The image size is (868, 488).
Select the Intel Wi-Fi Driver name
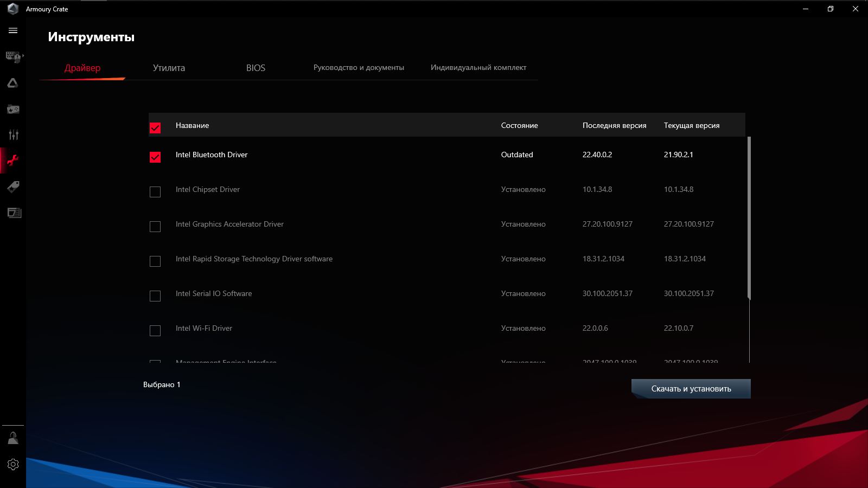[204, 328]
